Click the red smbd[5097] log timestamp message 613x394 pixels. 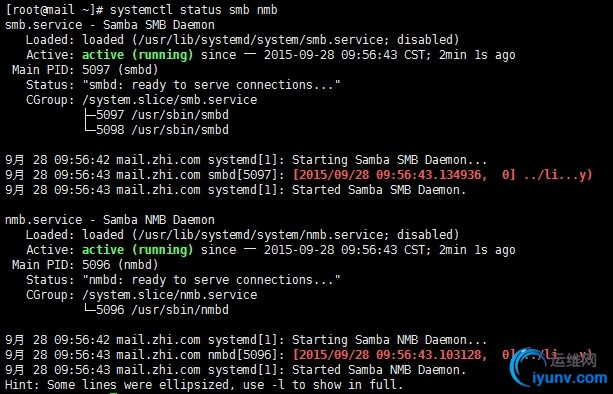click(443, 175)
